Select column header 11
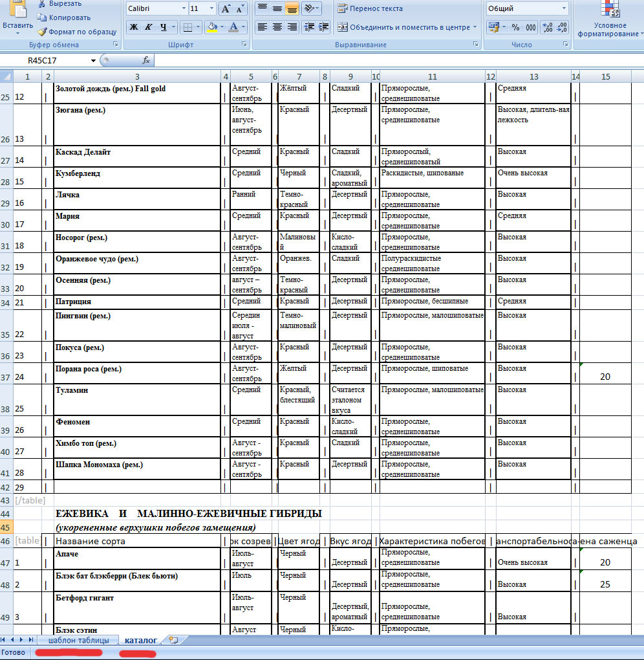 433,76
